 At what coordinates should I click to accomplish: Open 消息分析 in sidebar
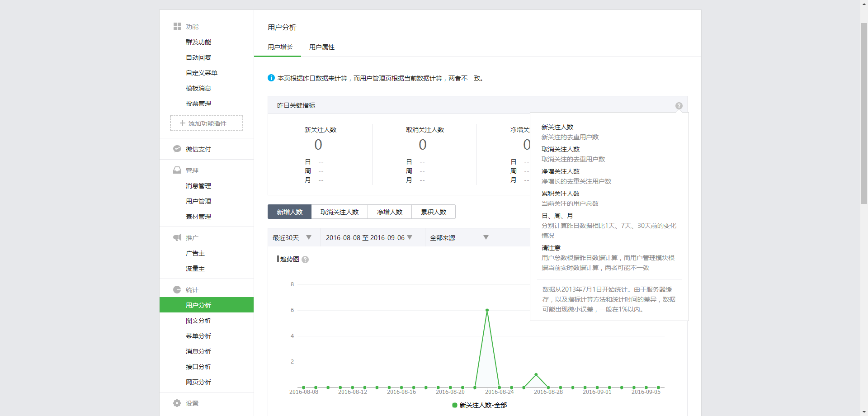tap(198, 351)
